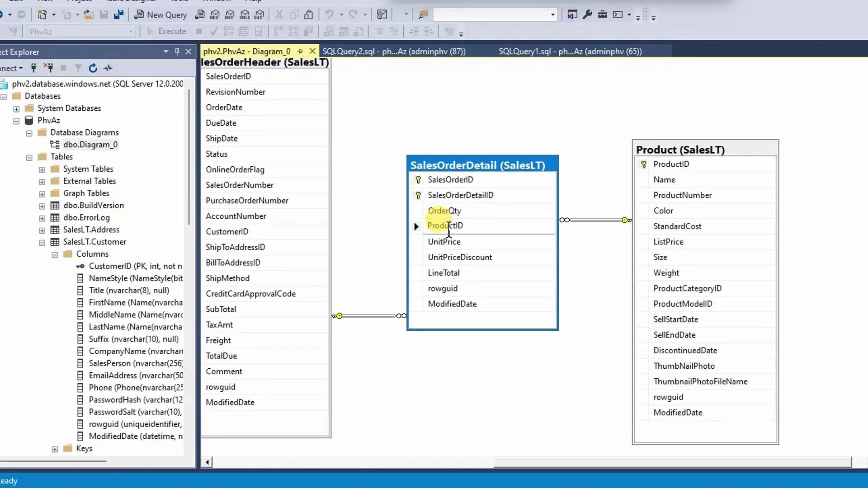Open the Activity Monitor icon in Object Explorer
This screenshot has height=488, width=868.
[x=108, y=68]
